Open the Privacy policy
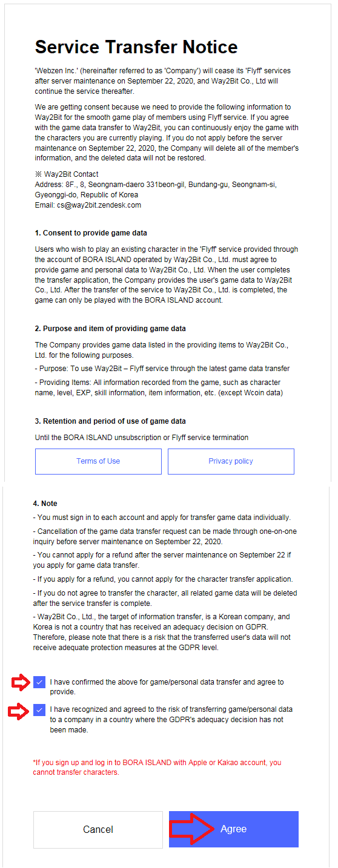338x868 pixels. [x=231, y=461]
